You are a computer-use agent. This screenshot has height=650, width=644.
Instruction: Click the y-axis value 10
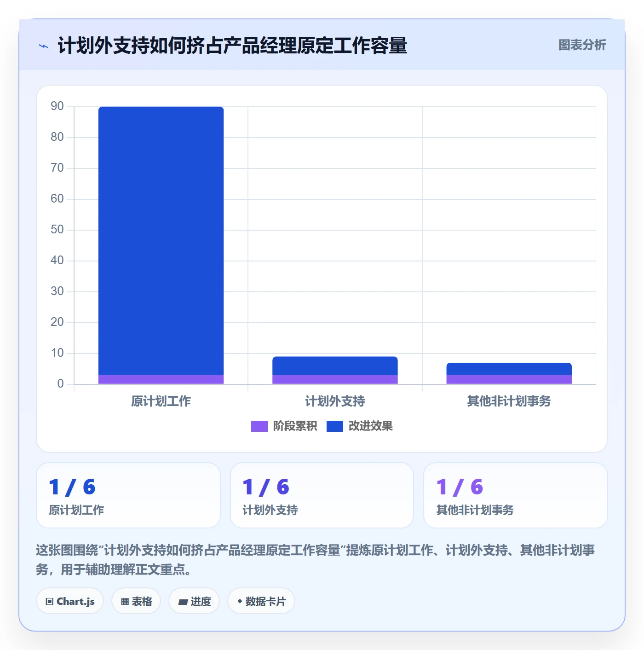point(57,353)
